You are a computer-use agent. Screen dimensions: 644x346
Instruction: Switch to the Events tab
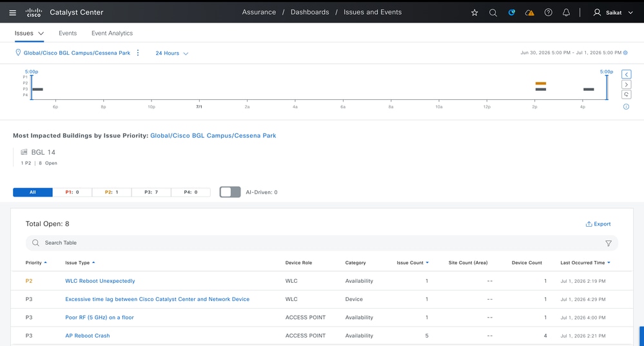click(x=68, y=34)
